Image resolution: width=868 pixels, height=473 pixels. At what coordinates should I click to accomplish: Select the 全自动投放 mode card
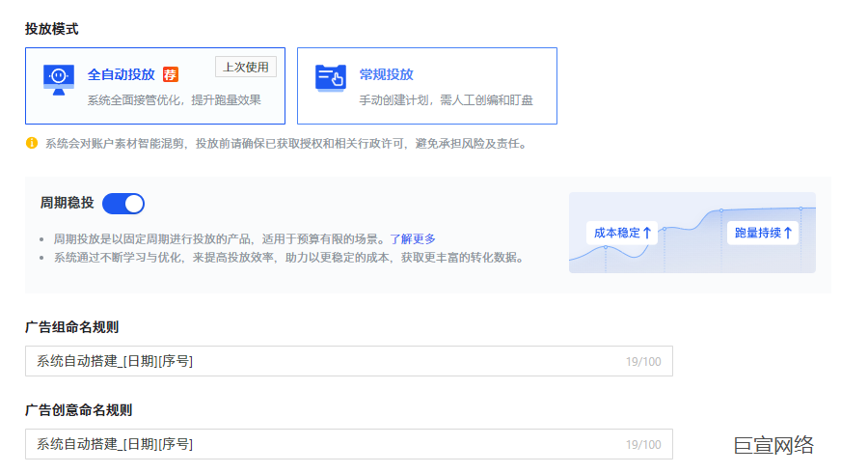[x=155, y=86]
